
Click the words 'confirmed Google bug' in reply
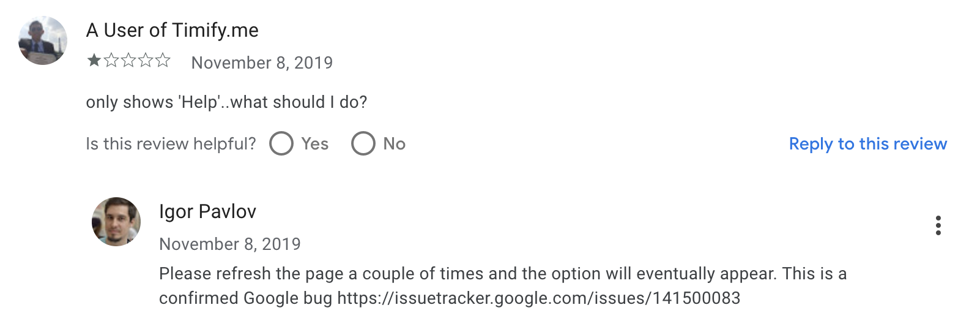tap(245, 298)
